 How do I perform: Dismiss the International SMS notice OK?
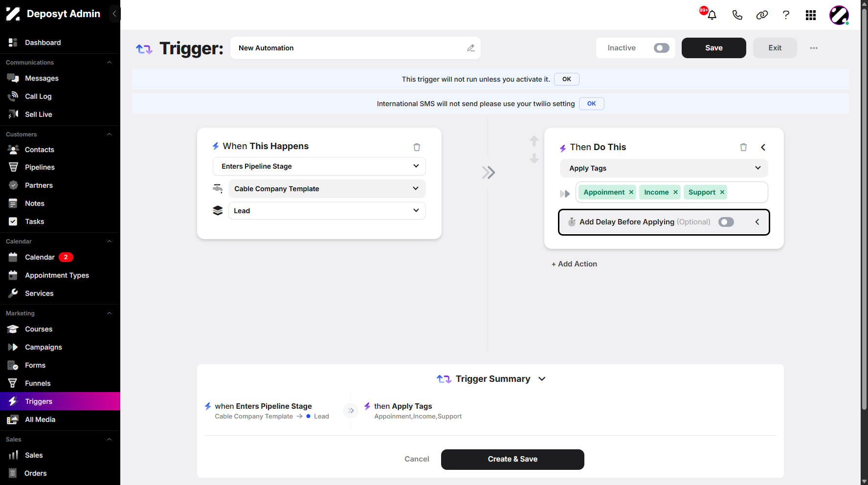coord(591,104)
